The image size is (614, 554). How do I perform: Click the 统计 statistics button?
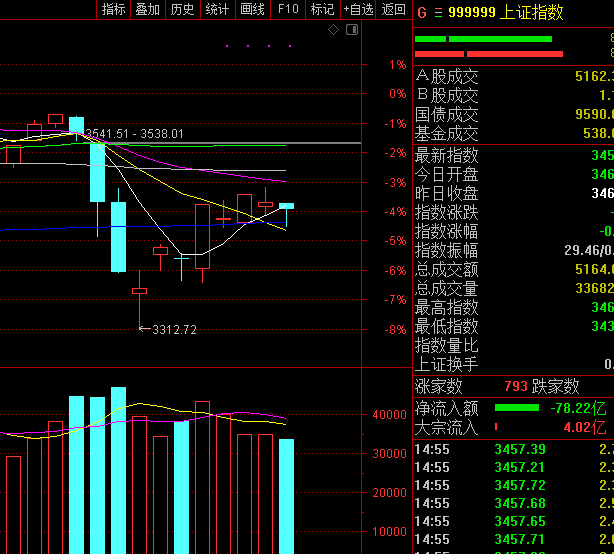pyautogui.click(x=217, y=10)
